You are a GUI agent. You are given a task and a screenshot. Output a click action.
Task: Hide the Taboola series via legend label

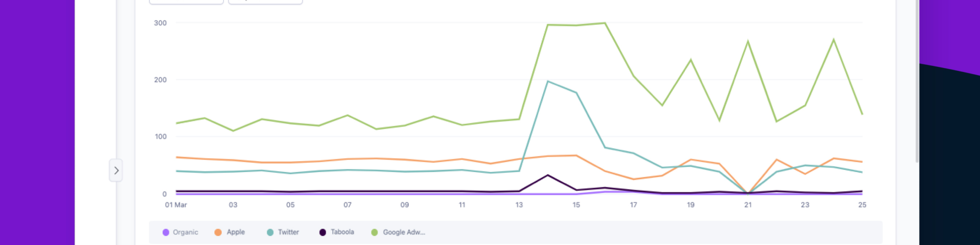[x=342, y=232]
